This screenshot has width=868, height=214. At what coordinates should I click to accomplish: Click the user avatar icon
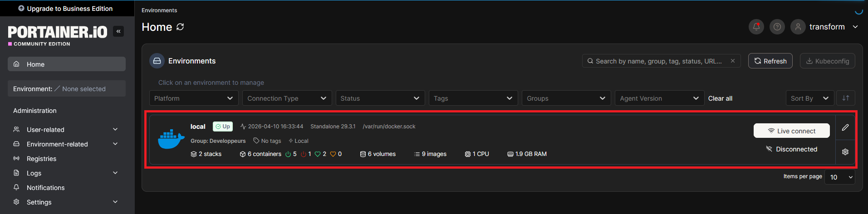798,27
